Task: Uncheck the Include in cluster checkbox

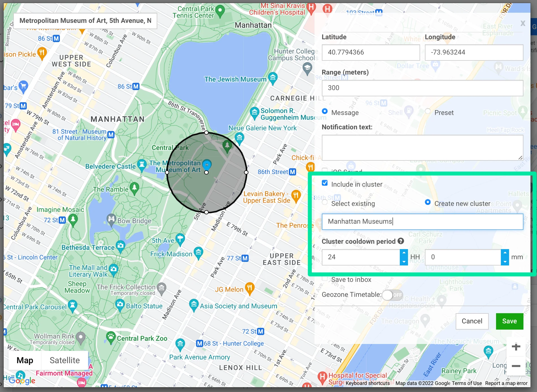Action: coord(325,183)
